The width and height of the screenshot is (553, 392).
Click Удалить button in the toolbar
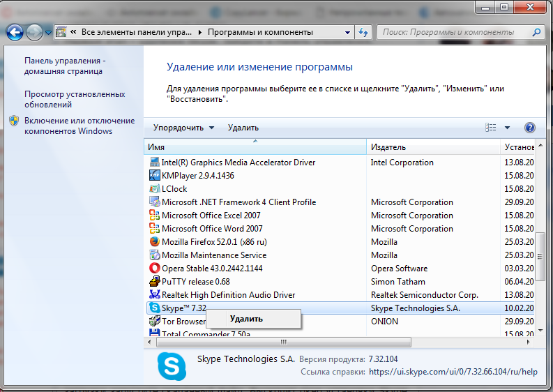(x=243, y=128)
